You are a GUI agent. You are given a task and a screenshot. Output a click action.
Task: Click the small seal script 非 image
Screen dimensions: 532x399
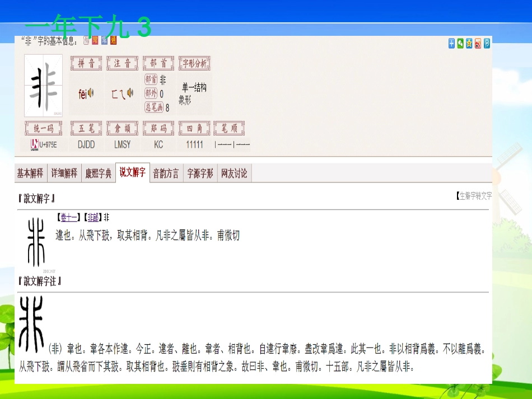point(36,242)
